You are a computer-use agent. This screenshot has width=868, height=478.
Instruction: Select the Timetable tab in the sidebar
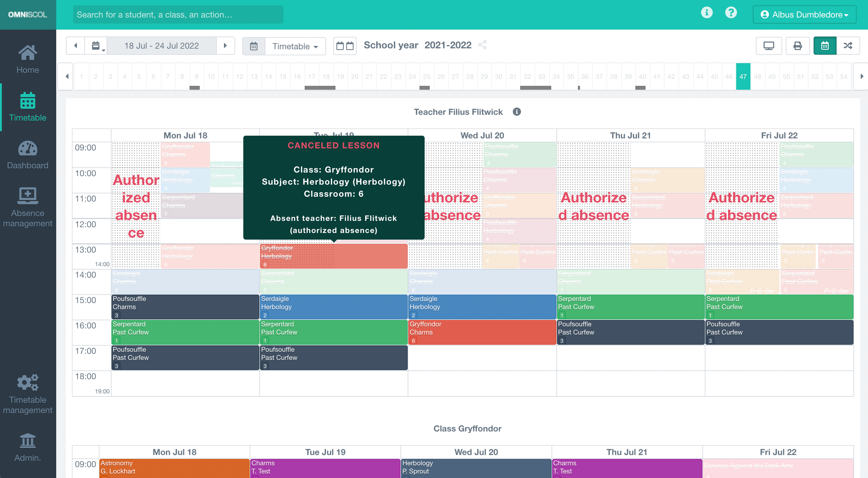[x=28, y=107]
